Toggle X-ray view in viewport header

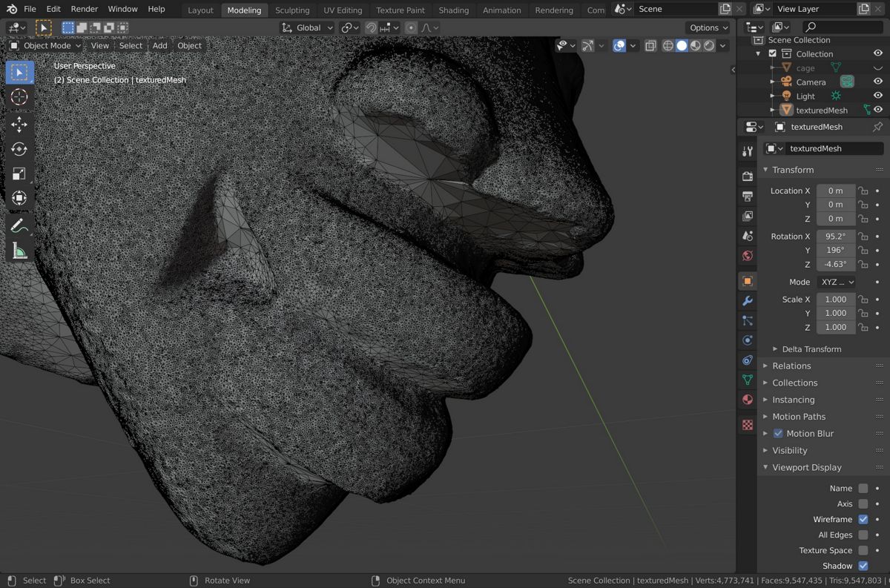[x=650, y=46]
